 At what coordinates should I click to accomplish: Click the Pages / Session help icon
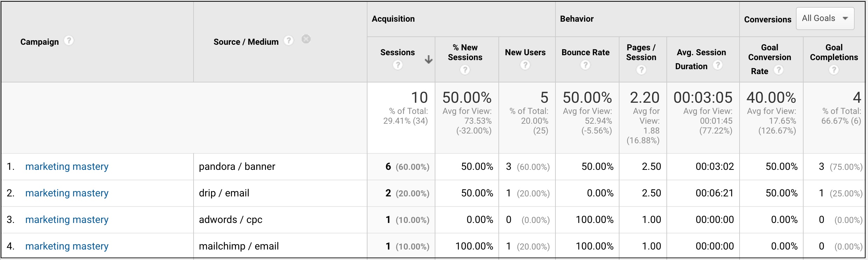point(641,70)
